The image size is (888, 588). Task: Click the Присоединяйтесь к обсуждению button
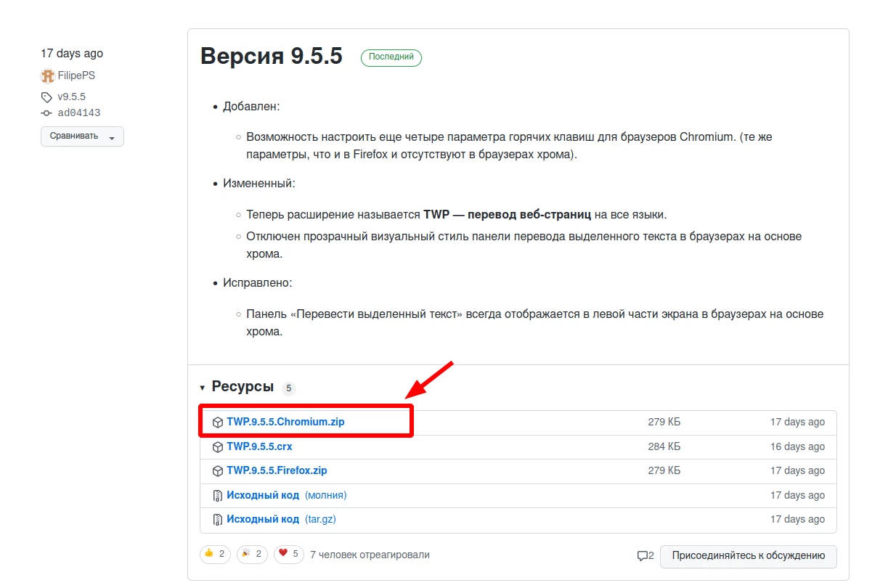[748, 556]
